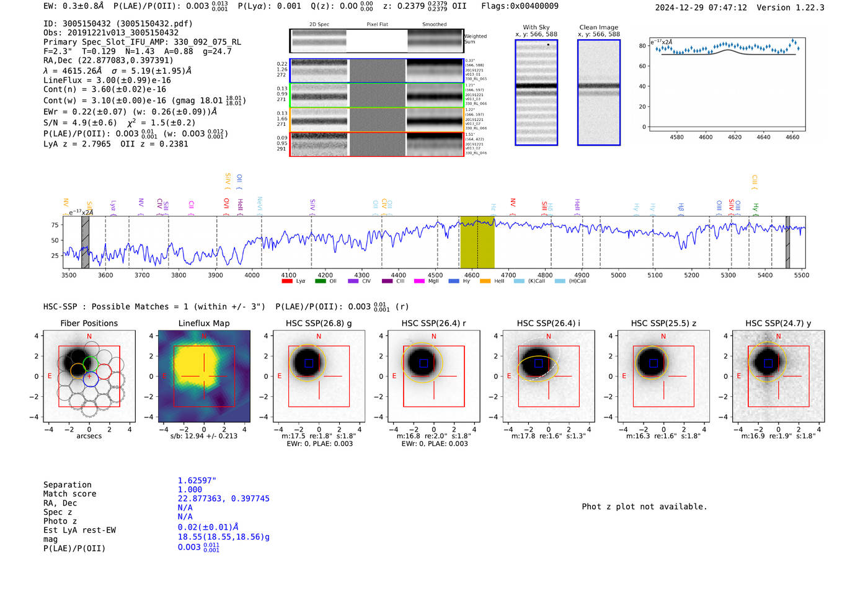Image resolution: width=868 pixels, height=591 pixels.
Task: Click the 2024-12-29 07:47:12 timestamp
Action: click(701, 7)
